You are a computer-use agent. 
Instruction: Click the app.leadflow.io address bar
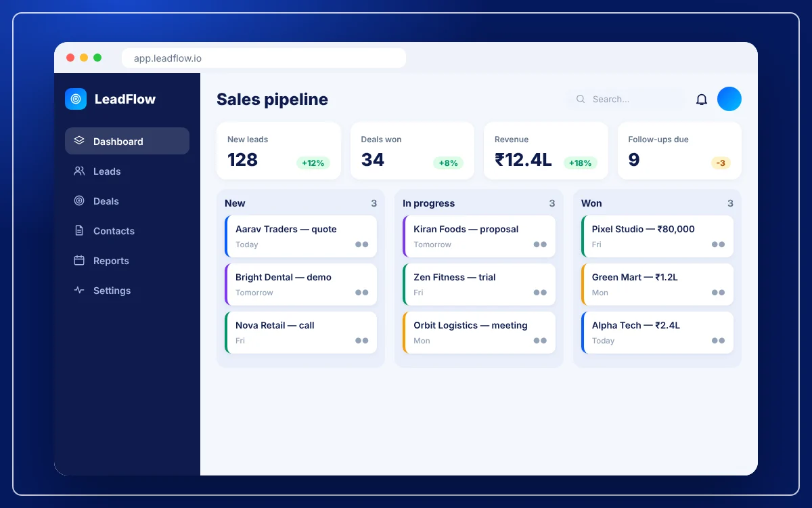264,58
